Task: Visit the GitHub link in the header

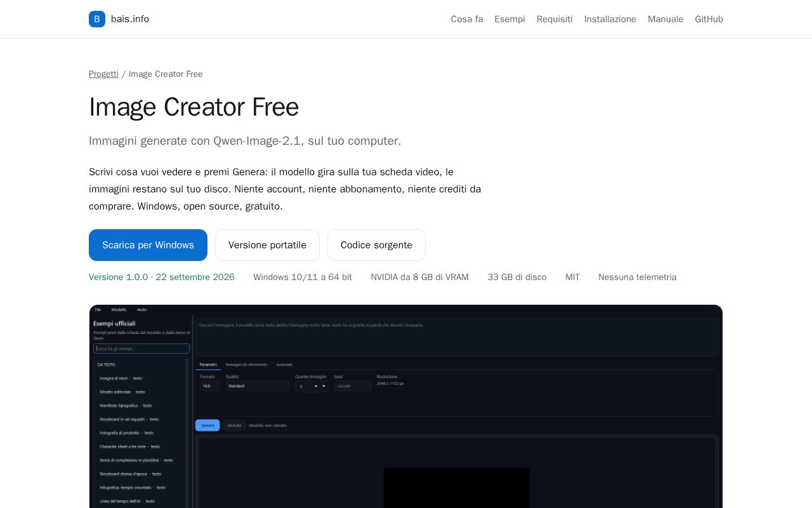Action: click(709, 19)
